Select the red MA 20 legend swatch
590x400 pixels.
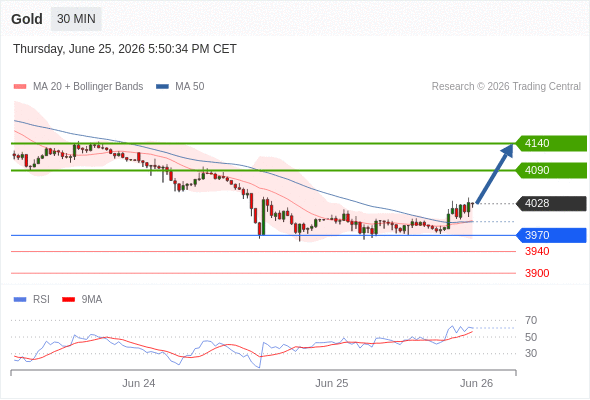pyautogui.click(x=20, y=87)
